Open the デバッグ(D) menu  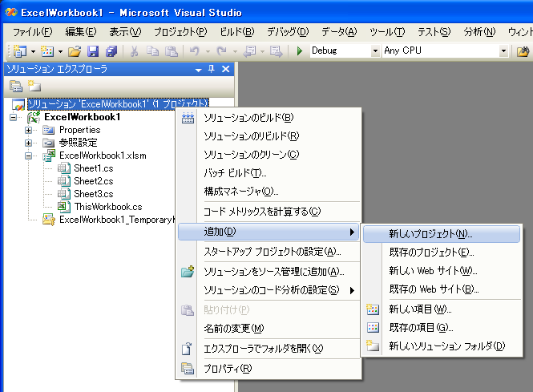click(288, 32)
